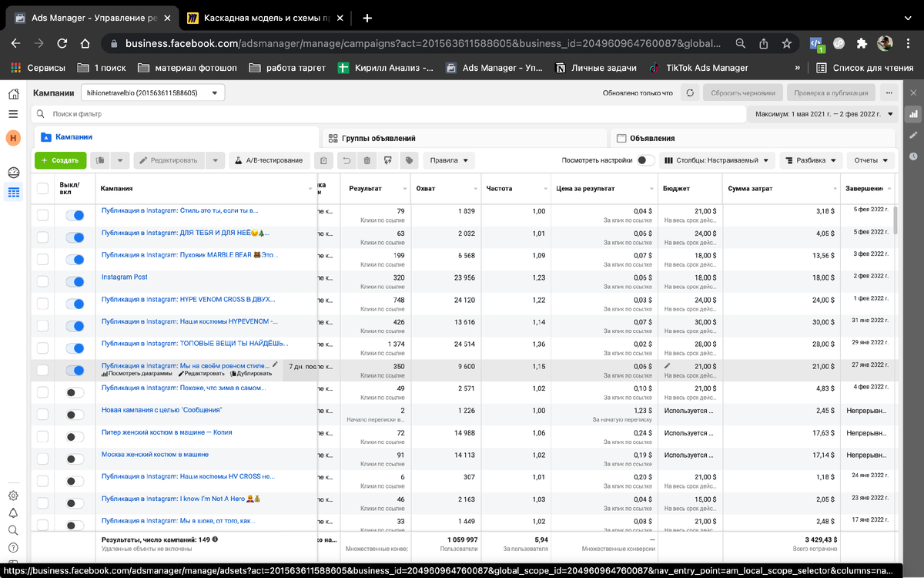Click pencil icon beside hovered campaign name
This screenshot has width=924, height=578.
(275, 365)
